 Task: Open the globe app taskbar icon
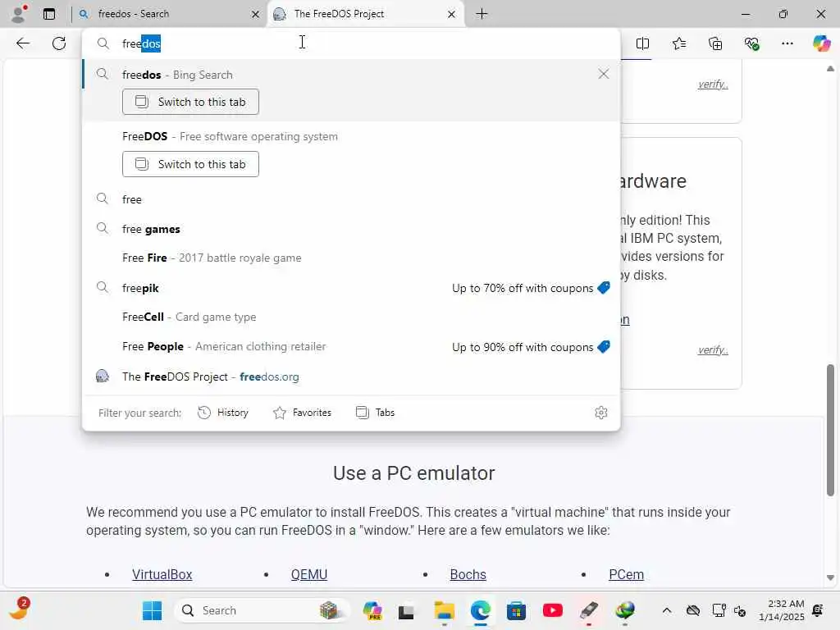(x=624, y=610)
